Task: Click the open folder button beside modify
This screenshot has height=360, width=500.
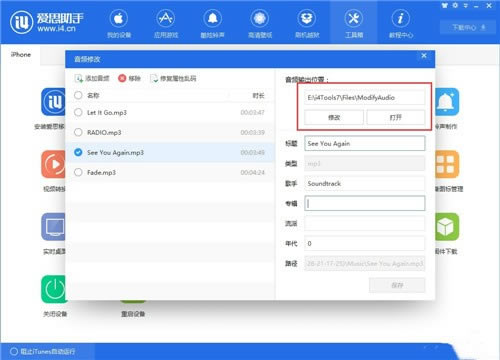Action: click(x=396, y=117)
